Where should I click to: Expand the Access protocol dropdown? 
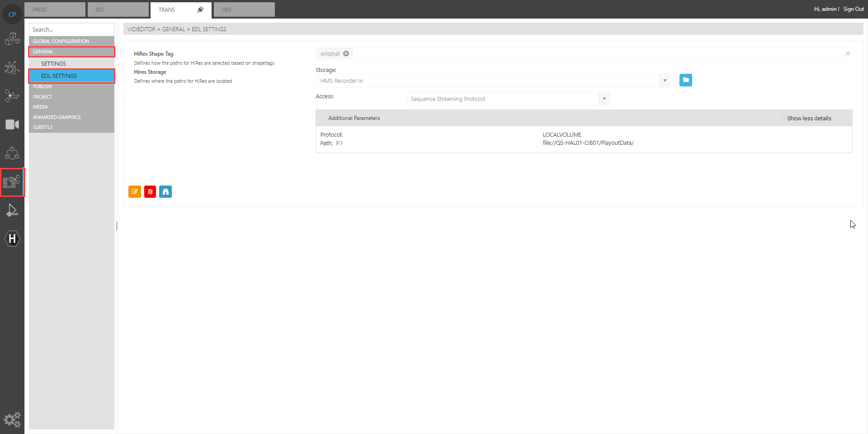coord(604,99)
